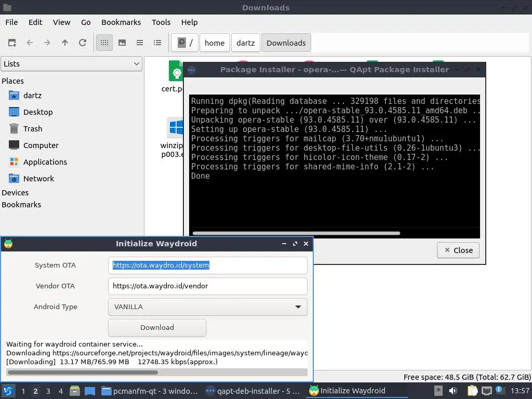Switch to desktop 1

point(23,391)
